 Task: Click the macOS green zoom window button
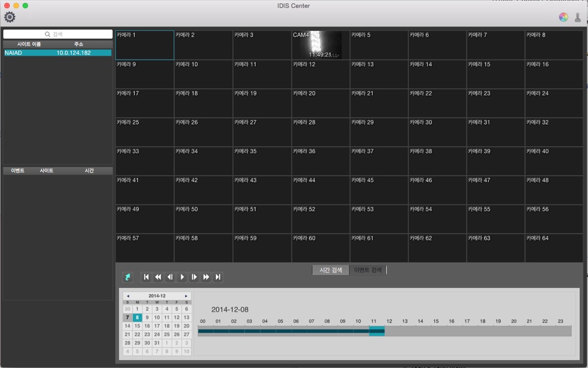25,5
